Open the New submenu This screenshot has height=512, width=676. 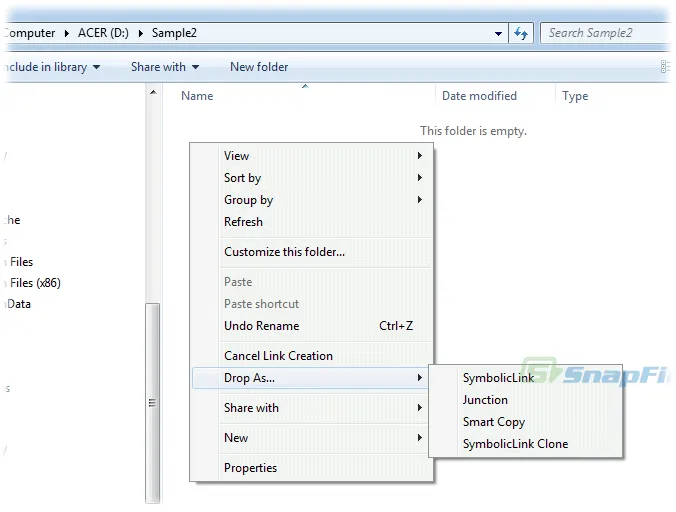[311, 438]
